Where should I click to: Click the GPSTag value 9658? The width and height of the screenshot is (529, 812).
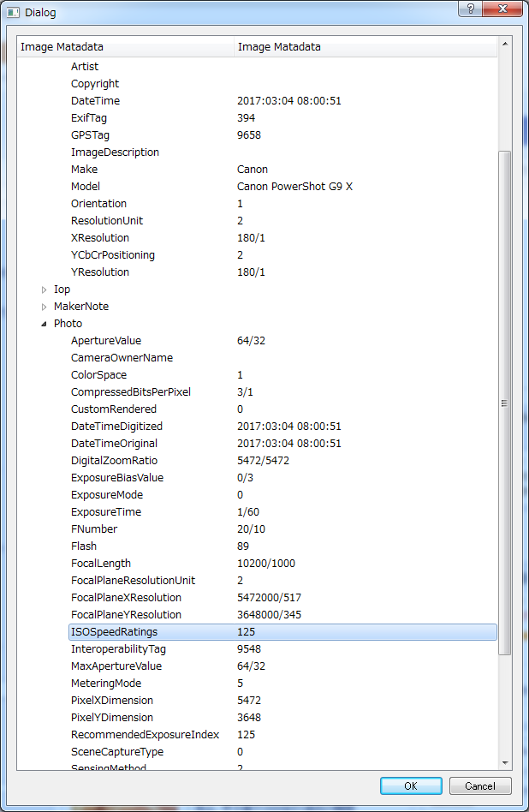point(249,134)
